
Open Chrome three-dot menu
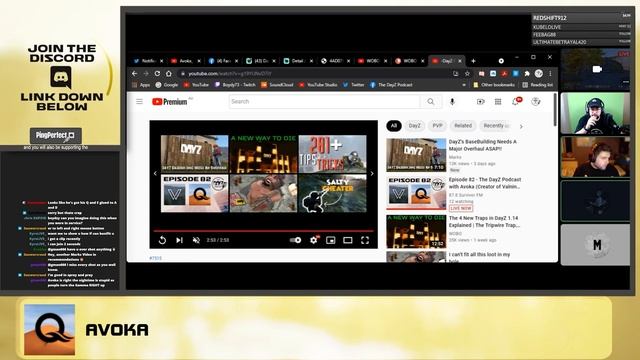[x=550, y=73]
